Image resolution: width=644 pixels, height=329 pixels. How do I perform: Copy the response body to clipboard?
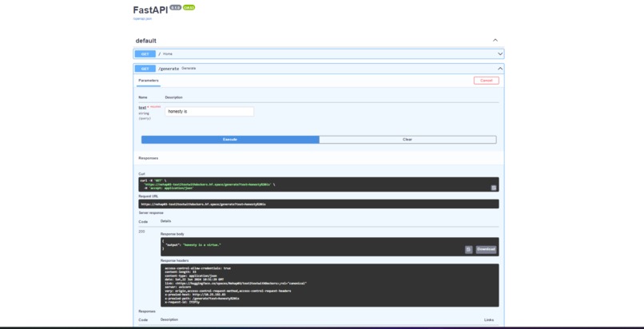469,249
